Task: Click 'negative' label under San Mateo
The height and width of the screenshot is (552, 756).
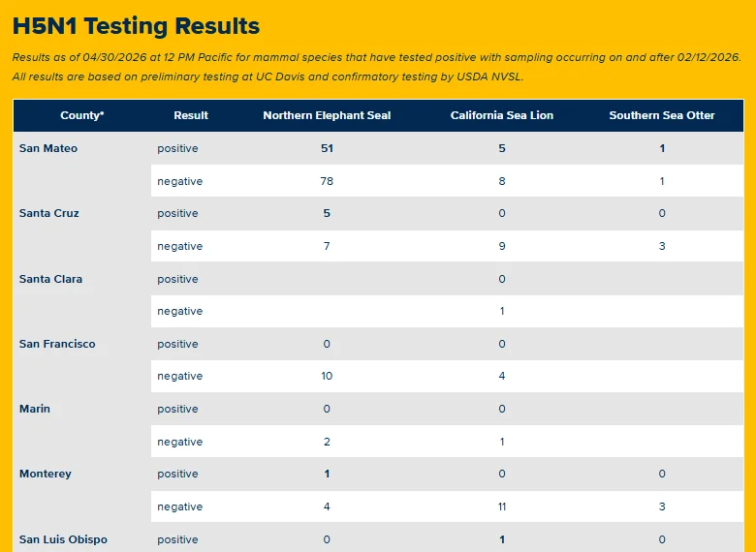Action: [x=180, y=182]
